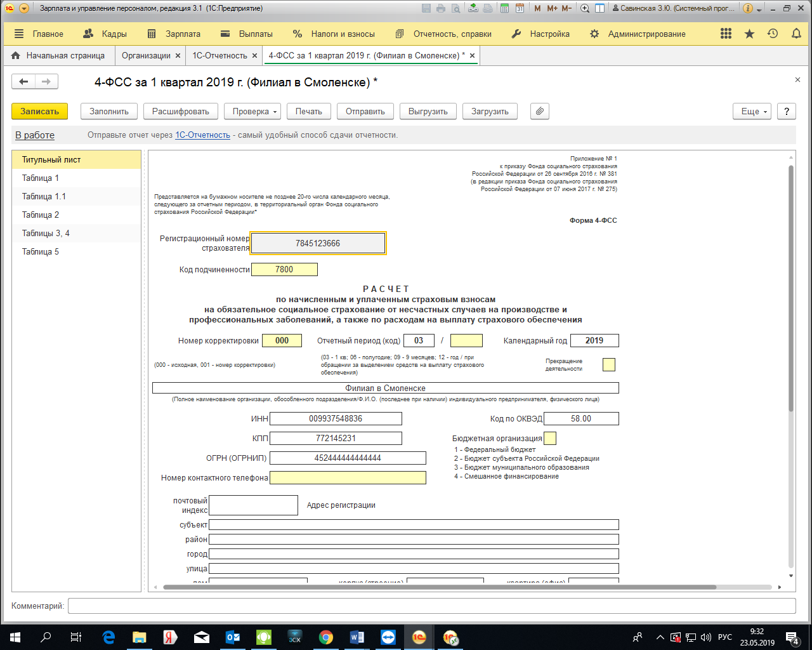
Task: Open the Администрирование menu
Action: [x=638, y=34]
